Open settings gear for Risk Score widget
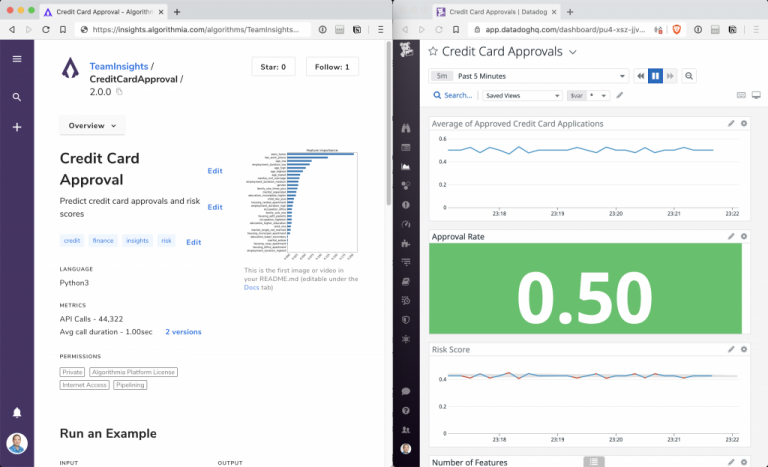Image resolution: width=768 pixels, height=467 pixels. [x=744, y=349]
